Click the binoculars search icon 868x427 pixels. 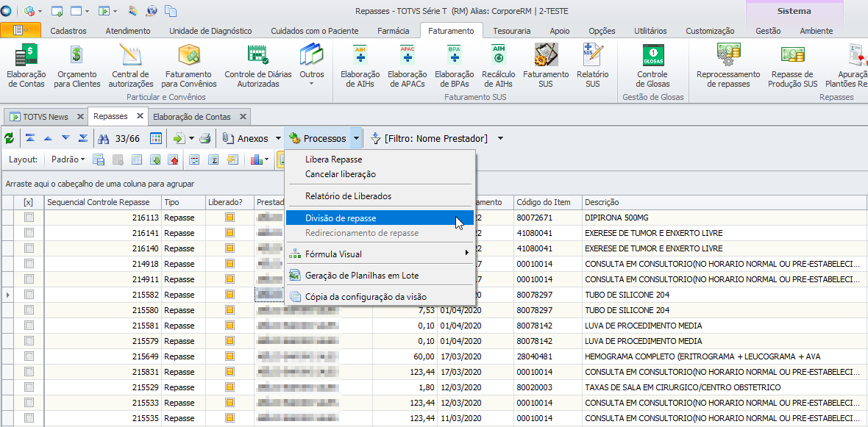pyautogui.click(x=104, y=138)
